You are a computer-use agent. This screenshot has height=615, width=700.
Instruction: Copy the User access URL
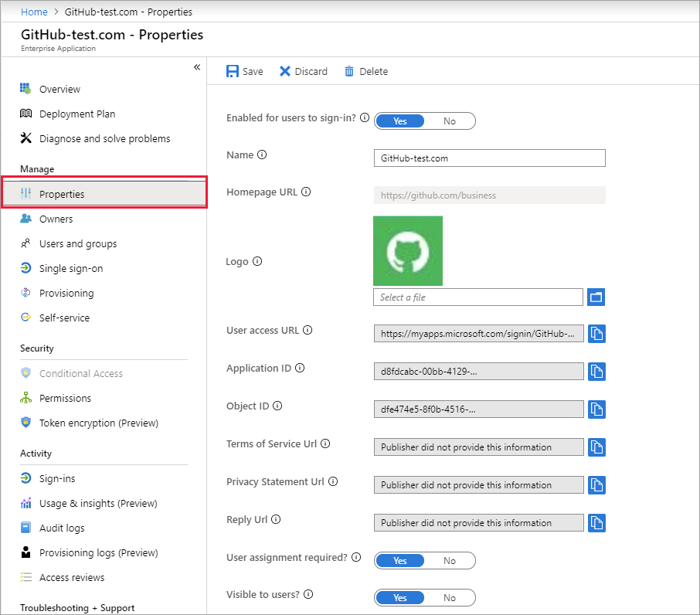tap(596, 333)
